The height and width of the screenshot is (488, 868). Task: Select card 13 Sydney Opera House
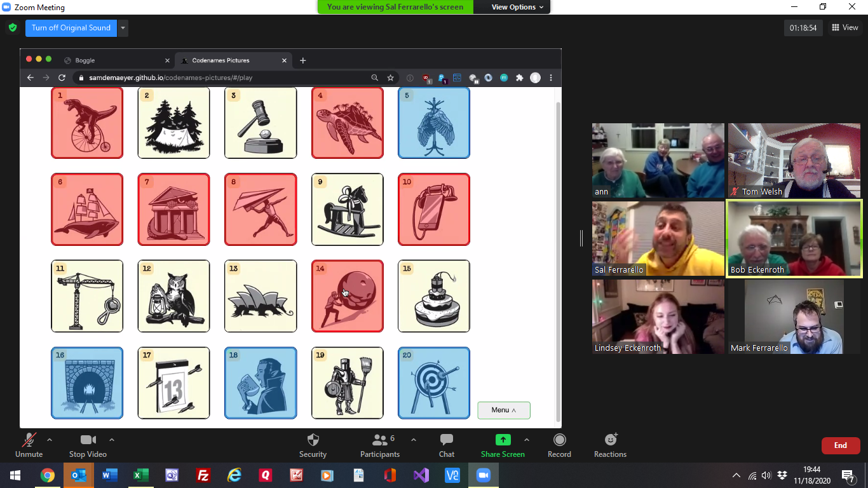point(261,296)
